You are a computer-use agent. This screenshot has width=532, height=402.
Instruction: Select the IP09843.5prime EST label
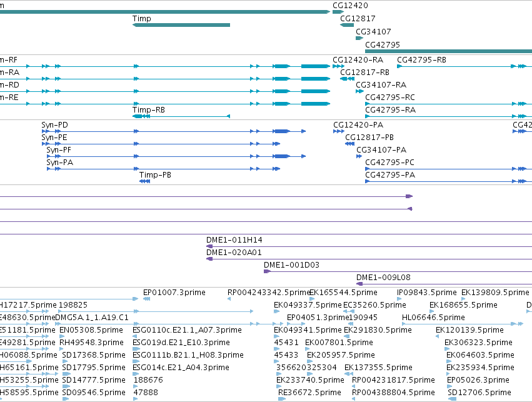[x=427, y=293]
